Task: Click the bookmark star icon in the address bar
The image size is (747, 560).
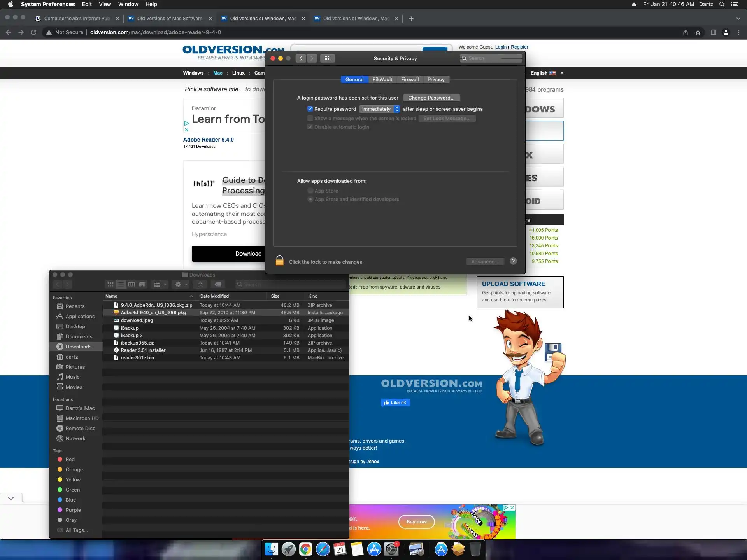Action: click(698, 32)
